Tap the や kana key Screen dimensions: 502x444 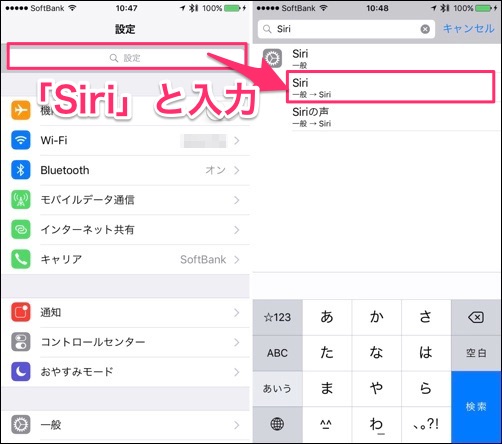tap(376, 388)
